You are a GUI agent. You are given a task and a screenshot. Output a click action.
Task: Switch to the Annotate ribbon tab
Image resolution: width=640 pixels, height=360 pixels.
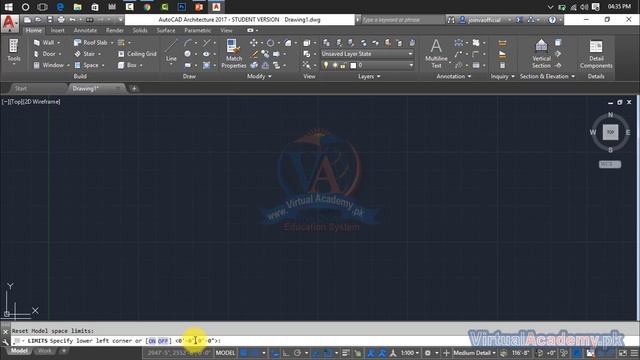click(85, 30)
